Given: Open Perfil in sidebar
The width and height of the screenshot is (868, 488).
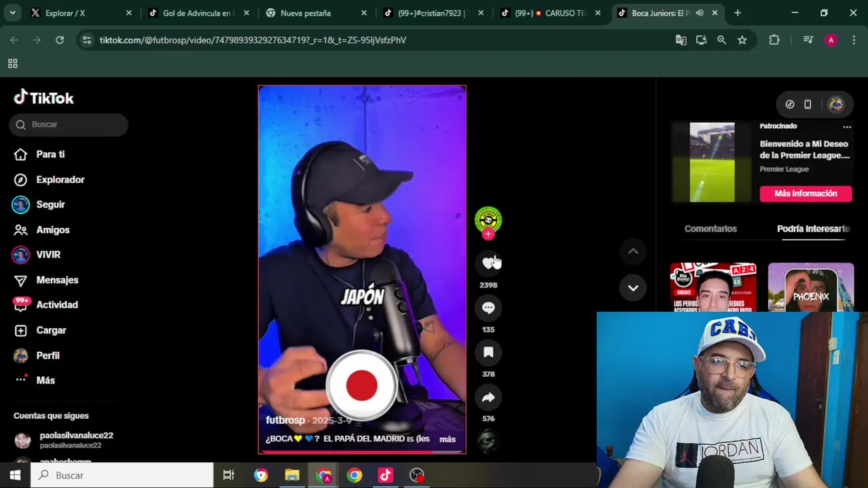Looking at the screenshot, I should [37, 355].
